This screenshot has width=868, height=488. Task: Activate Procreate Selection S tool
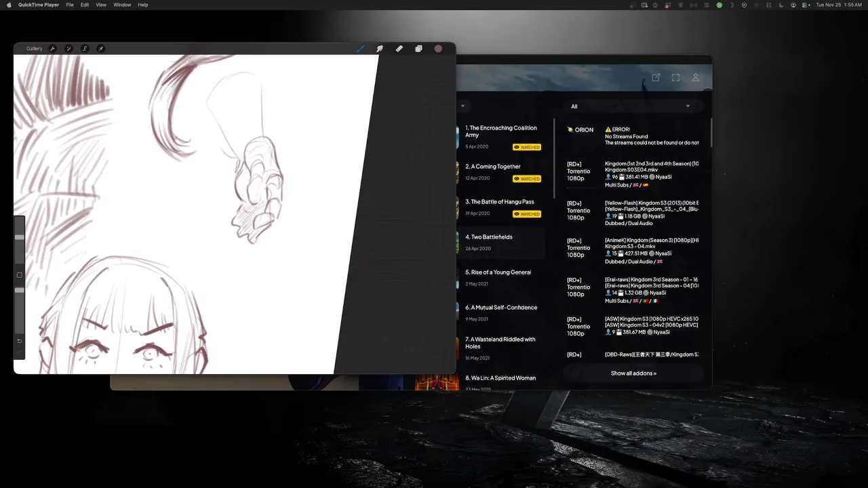pos(85,49)
